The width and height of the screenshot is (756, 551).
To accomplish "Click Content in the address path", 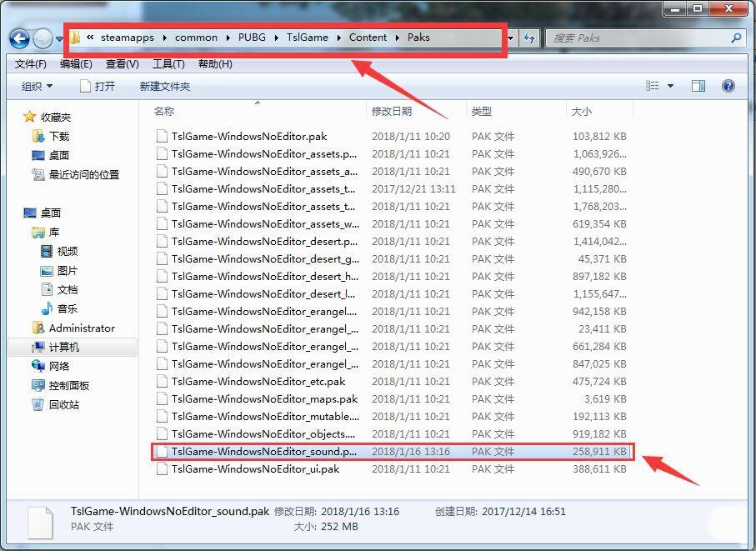I will click(x=368, y=38).
